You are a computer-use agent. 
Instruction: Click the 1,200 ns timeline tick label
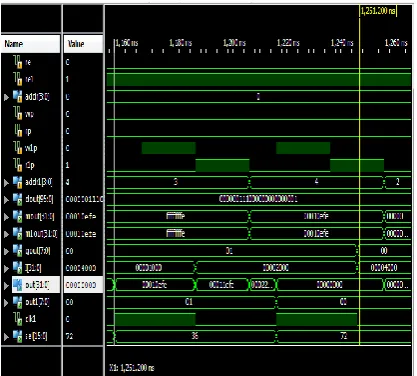click(x=234, y=43)
